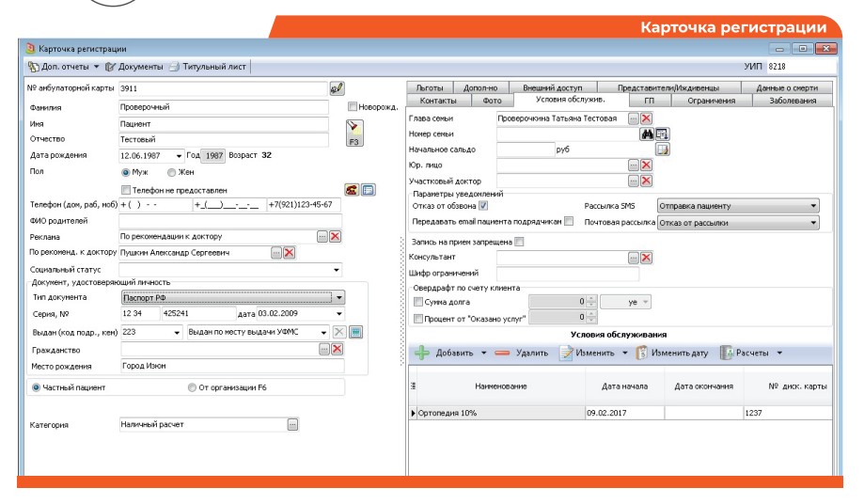Open the Фото tab
This screenshot has width=864, height=504.
[492, 101]
